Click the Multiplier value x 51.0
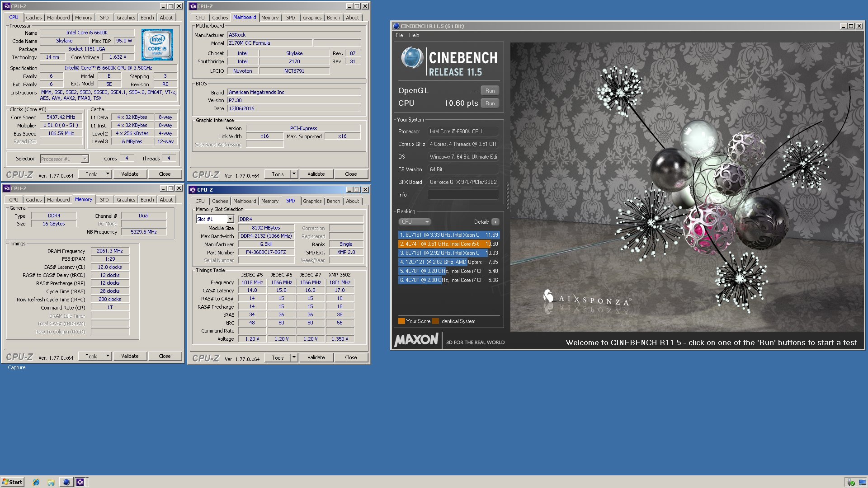The image size is (868, 488). 61,126
